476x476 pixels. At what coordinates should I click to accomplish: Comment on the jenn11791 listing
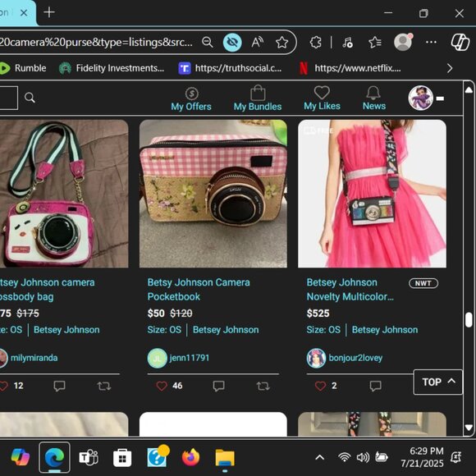(x=218, y=386)
